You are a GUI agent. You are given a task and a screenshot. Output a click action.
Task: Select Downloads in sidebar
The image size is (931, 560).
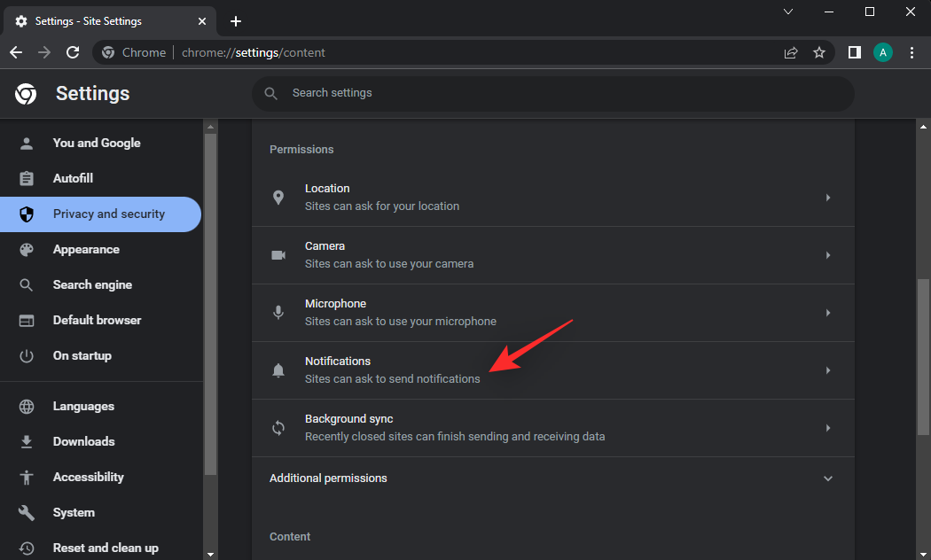(83, 441)
